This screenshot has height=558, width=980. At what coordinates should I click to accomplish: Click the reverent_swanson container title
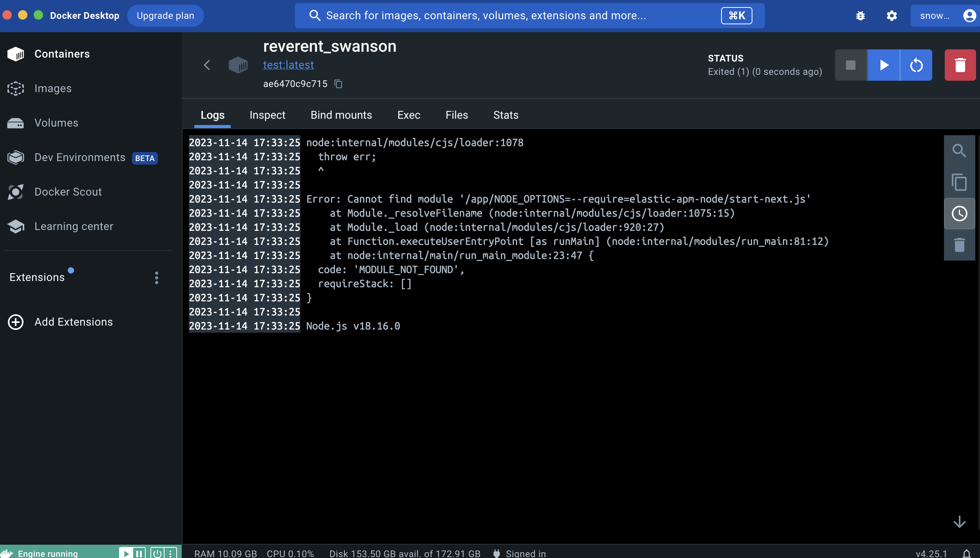click(x=329, y=46)
